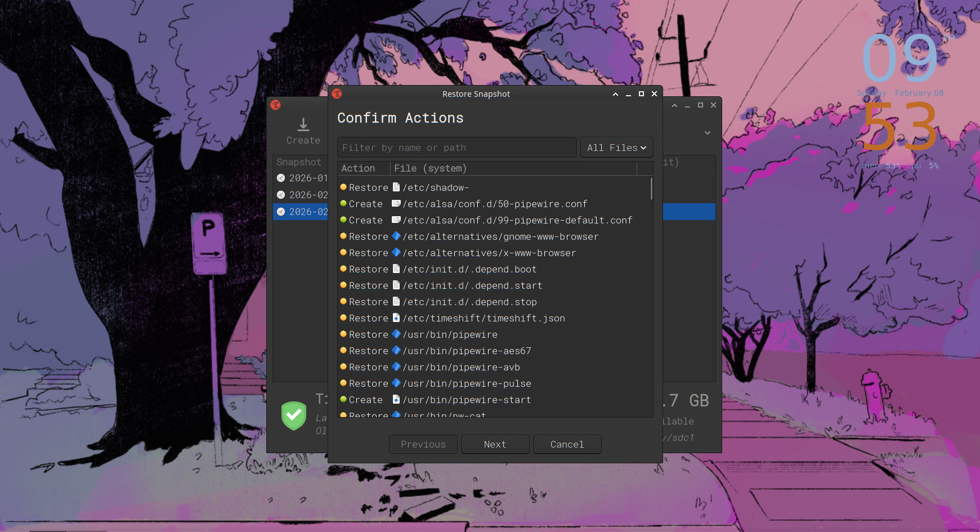Click the keep-above arrow in Restore Snapshot title bar

(x=615, y=94)
